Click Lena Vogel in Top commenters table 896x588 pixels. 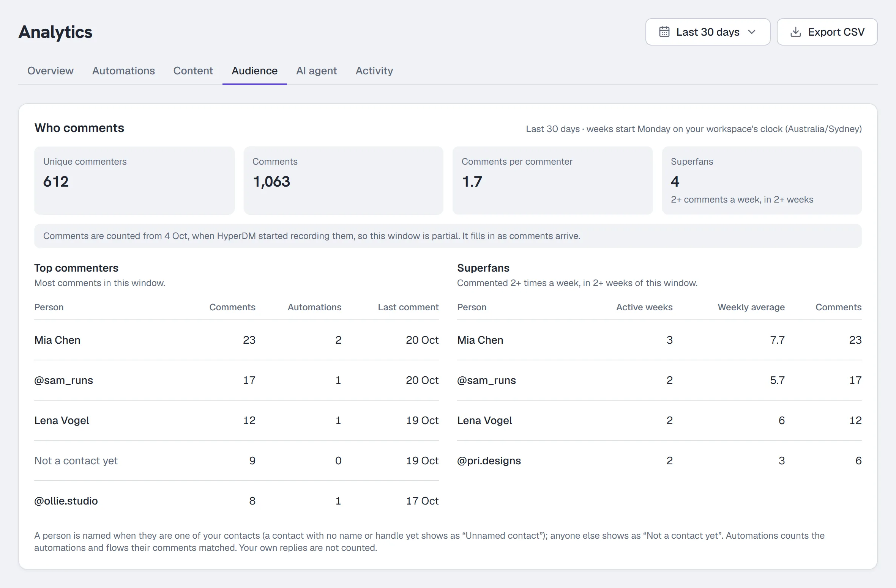[x=62, y=420]
